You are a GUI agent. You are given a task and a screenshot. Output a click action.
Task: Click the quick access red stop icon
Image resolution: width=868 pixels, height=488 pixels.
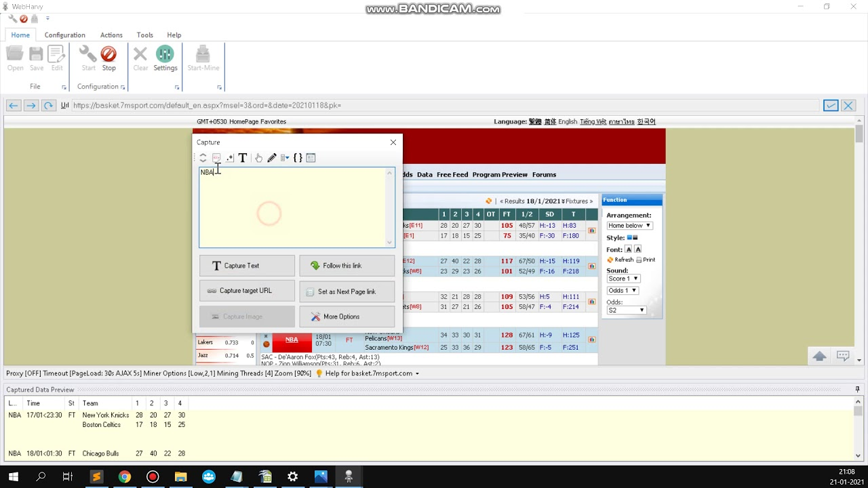point(24,18)
